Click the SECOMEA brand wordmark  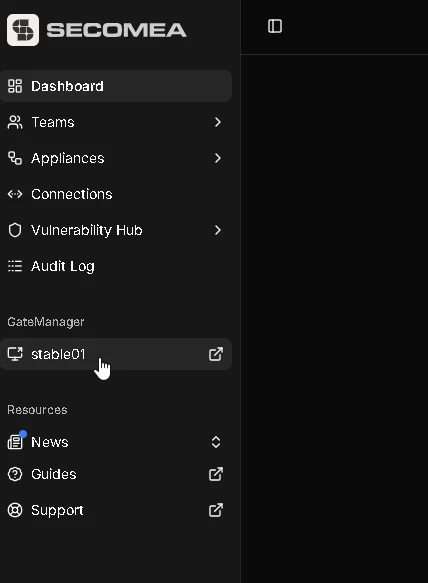(x=116, y=30)
